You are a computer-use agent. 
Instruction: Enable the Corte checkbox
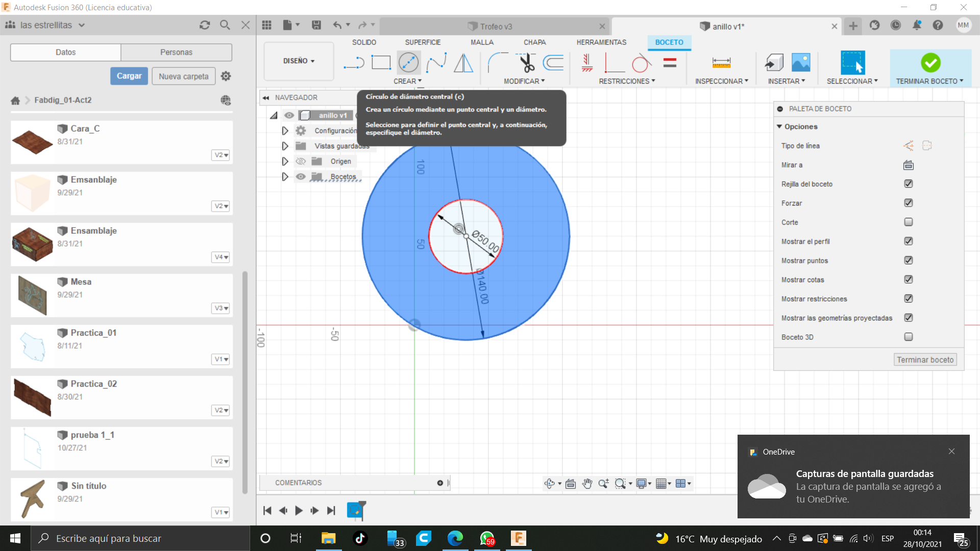pos(909,222)
